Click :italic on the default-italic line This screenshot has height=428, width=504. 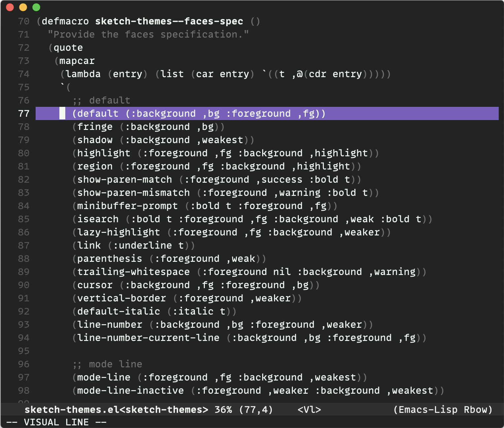[x=193, y=312]
